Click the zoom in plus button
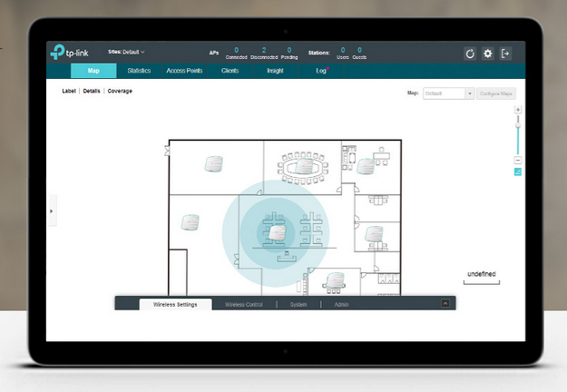The image size is (567, 392). tap(518, 109)
